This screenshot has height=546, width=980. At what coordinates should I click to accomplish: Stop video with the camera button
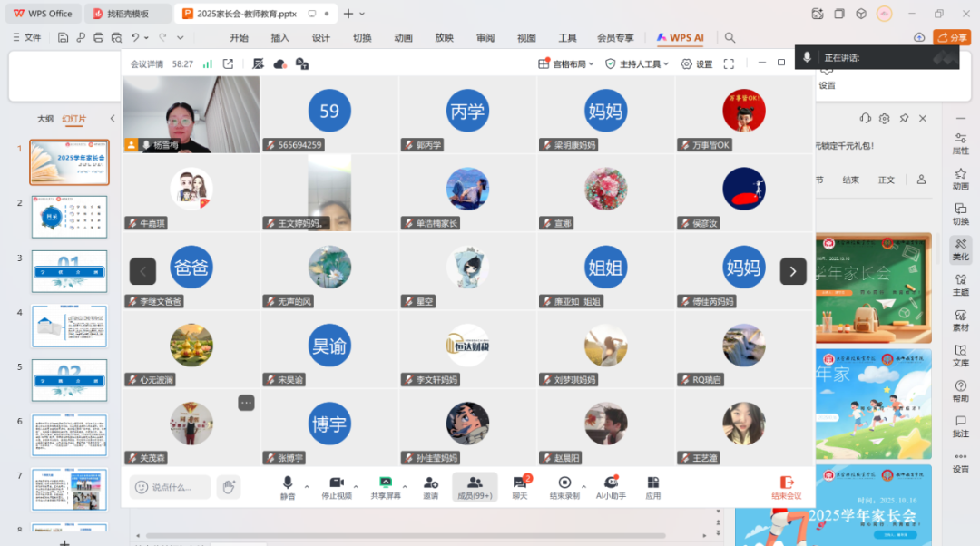click(x=337, y=487)
